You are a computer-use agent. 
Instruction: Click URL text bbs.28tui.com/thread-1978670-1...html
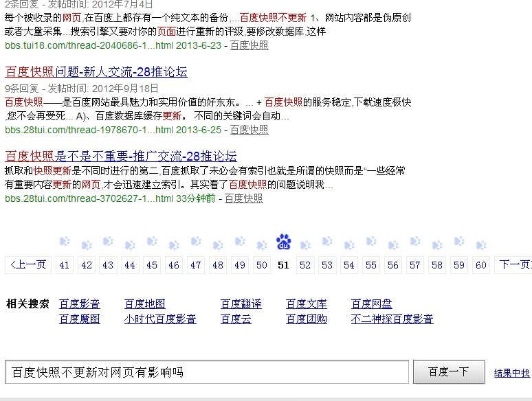(89, 130)
